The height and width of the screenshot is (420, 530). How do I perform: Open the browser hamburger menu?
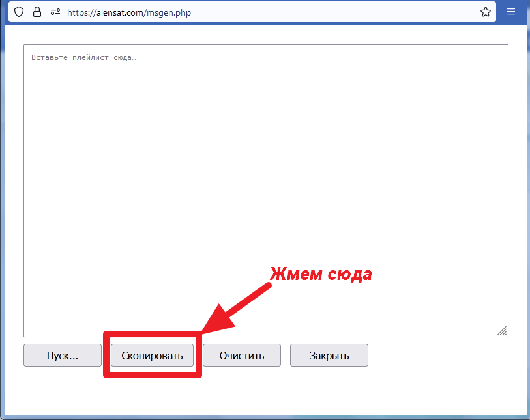point(511,12)
